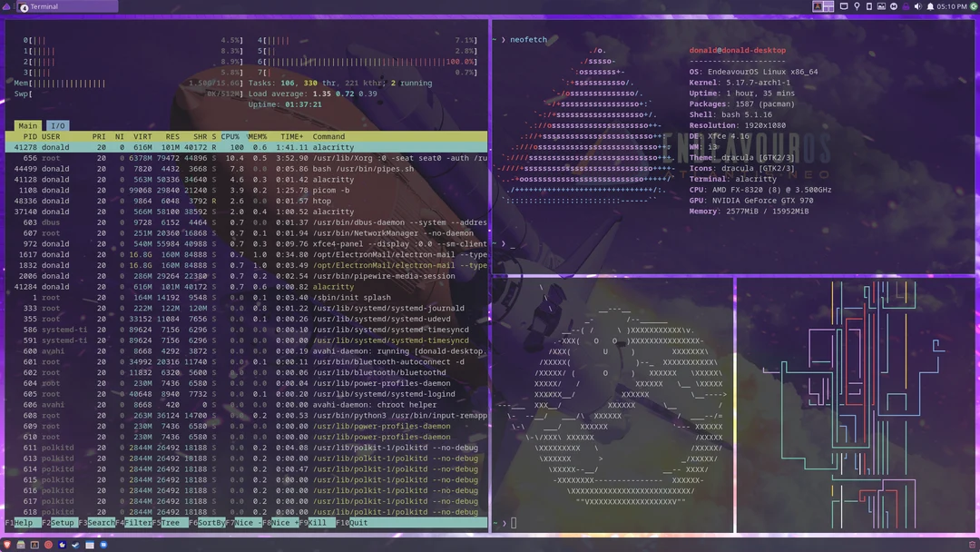Open the SortBy menu with F6

tap(204, 523)
